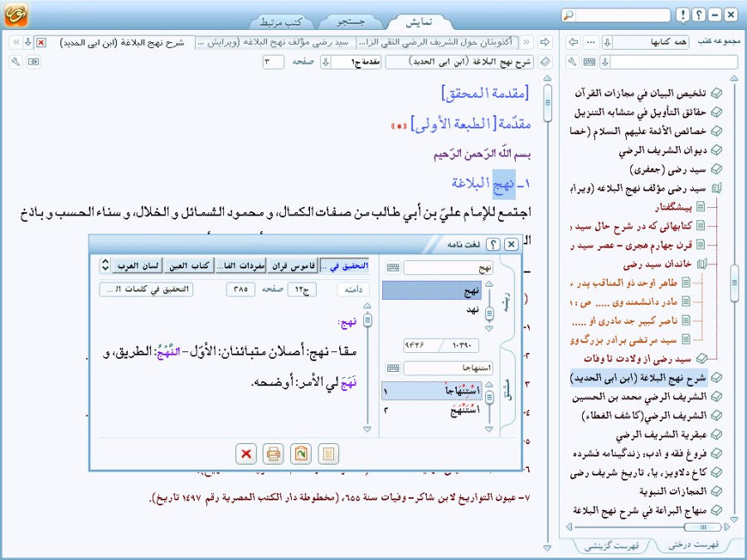Open the مقدمة ج۱ volume dropdown
The width and height of the screenshot is (747, 560).
coord(326,62)
